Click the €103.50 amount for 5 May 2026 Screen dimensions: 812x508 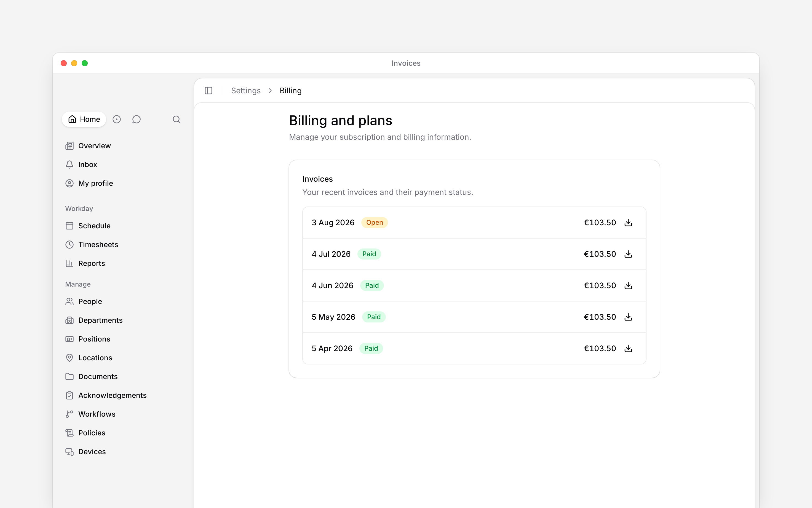(600, 317)
